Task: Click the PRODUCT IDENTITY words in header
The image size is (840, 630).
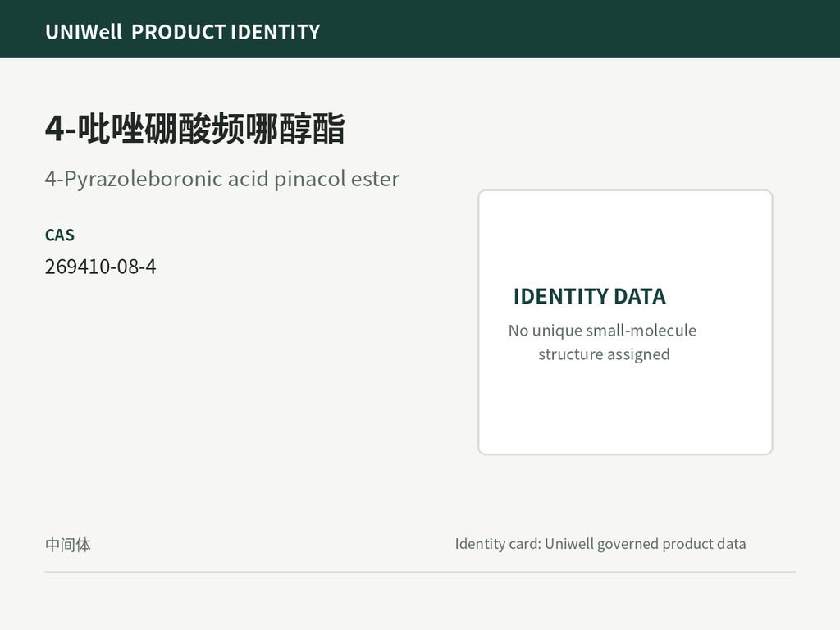Action: pyautogui.click(x=226, y=32)
